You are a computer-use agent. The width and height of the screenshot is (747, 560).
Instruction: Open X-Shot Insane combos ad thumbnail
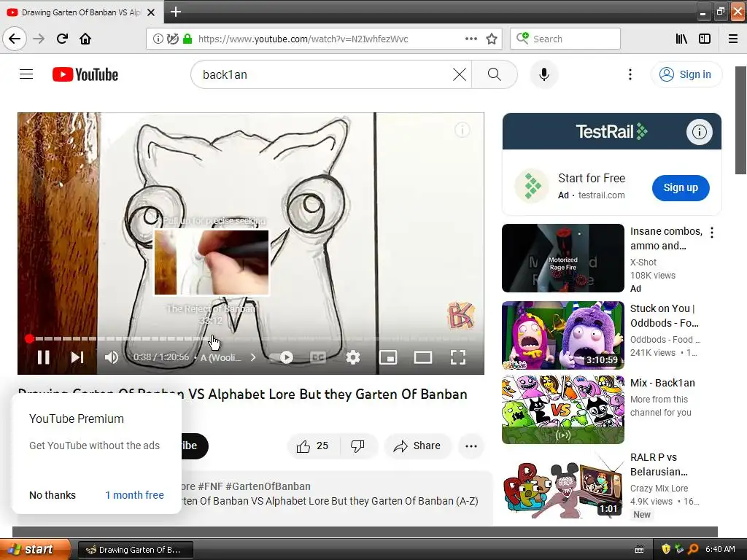click(x=563, y=258)
